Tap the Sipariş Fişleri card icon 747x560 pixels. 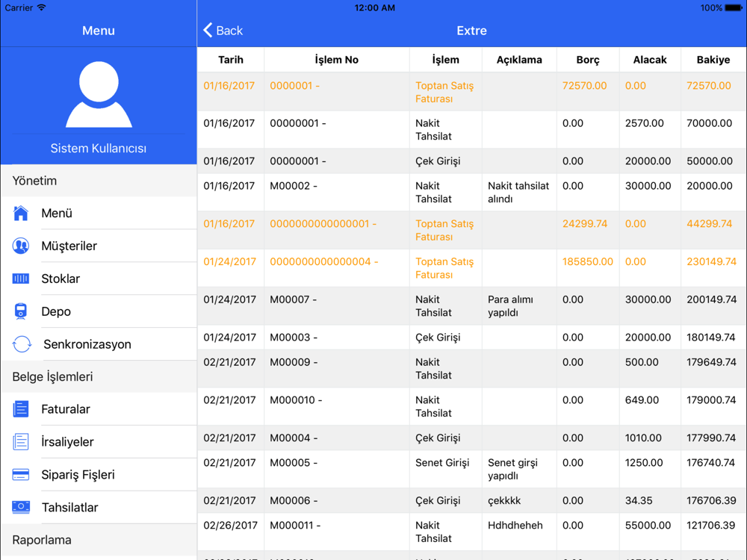[x=21, y=475]
